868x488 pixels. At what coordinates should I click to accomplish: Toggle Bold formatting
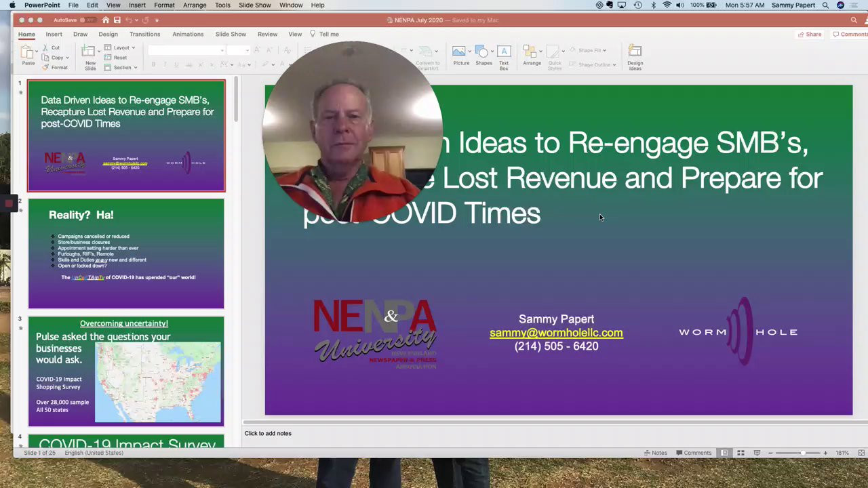(153, 64)
